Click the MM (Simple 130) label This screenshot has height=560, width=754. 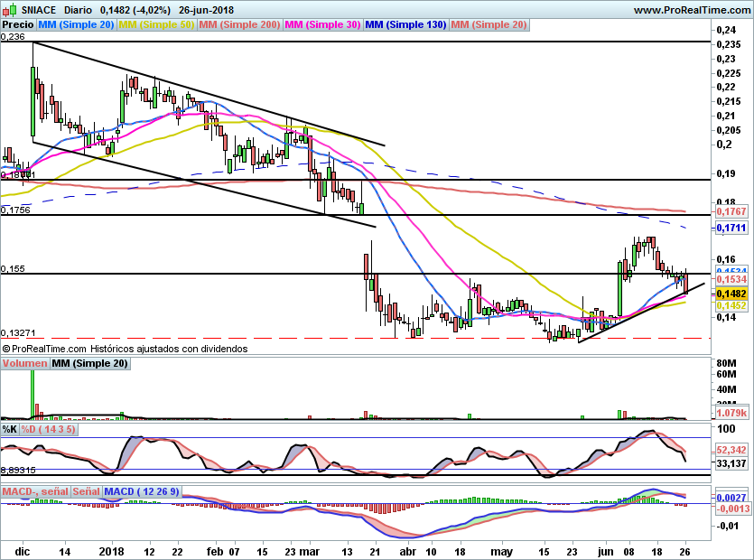coord(405,24)
